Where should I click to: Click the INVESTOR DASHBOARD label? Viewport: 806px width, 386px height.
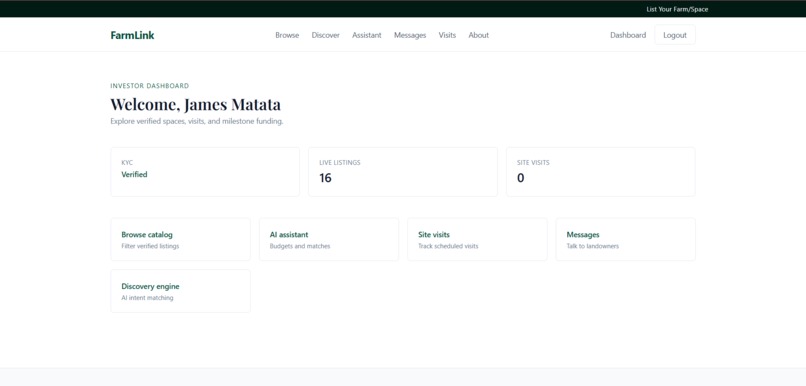click(x=150, y=86)
